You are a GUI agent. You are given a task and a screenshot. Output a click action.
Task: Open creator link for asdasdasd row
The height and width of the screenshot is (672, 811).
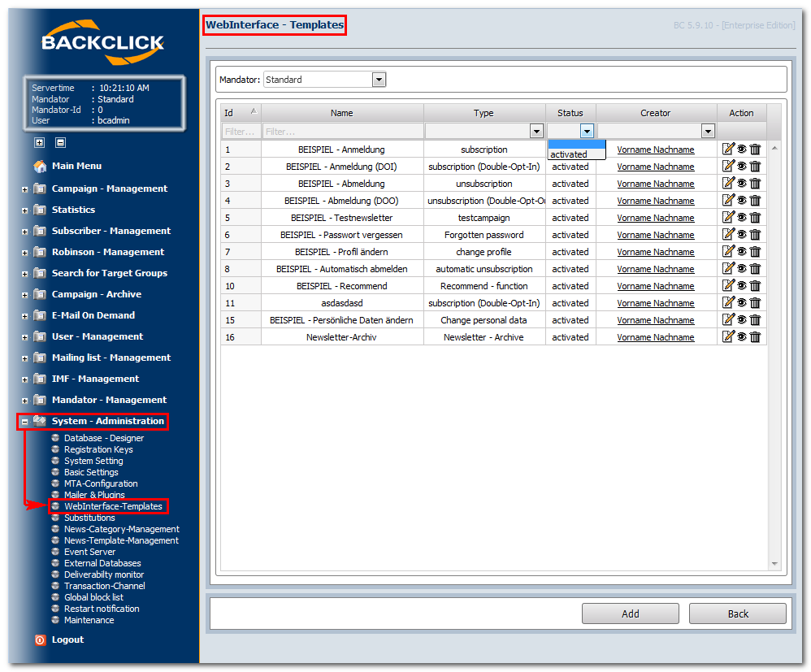click(x=655, y=303)
